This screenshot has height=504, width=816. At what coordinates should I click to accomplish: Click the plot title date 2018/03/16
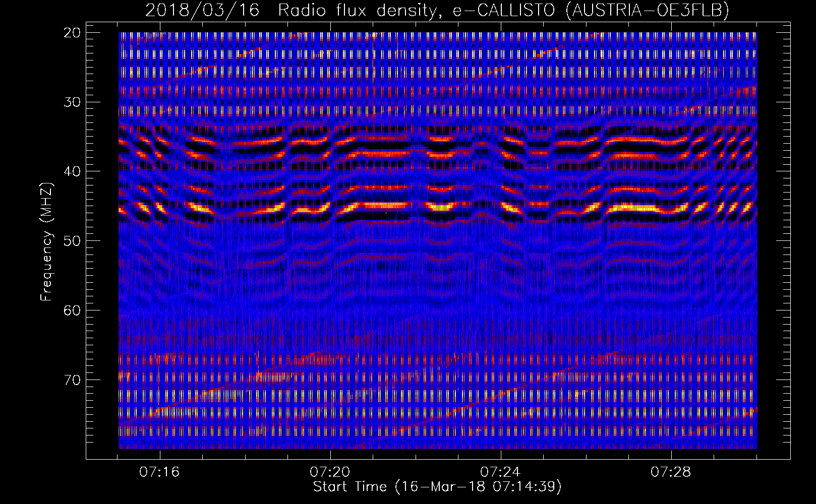pyautogui.click(x=202, y=10)
